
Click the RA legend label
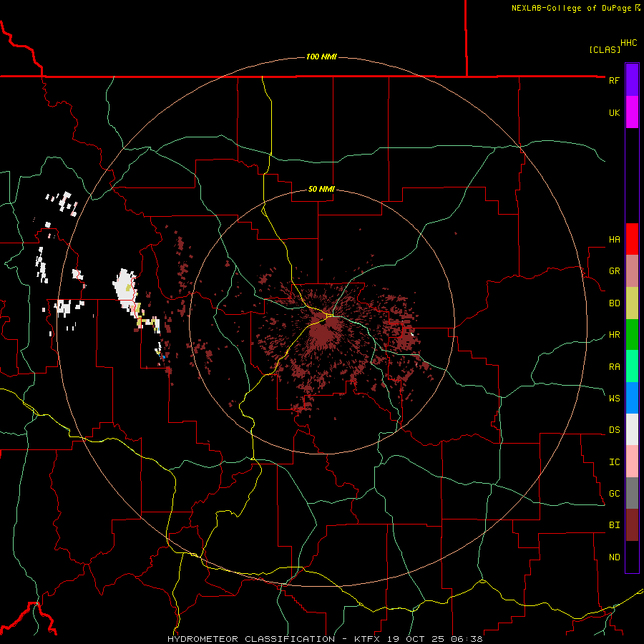coord(614,367)
